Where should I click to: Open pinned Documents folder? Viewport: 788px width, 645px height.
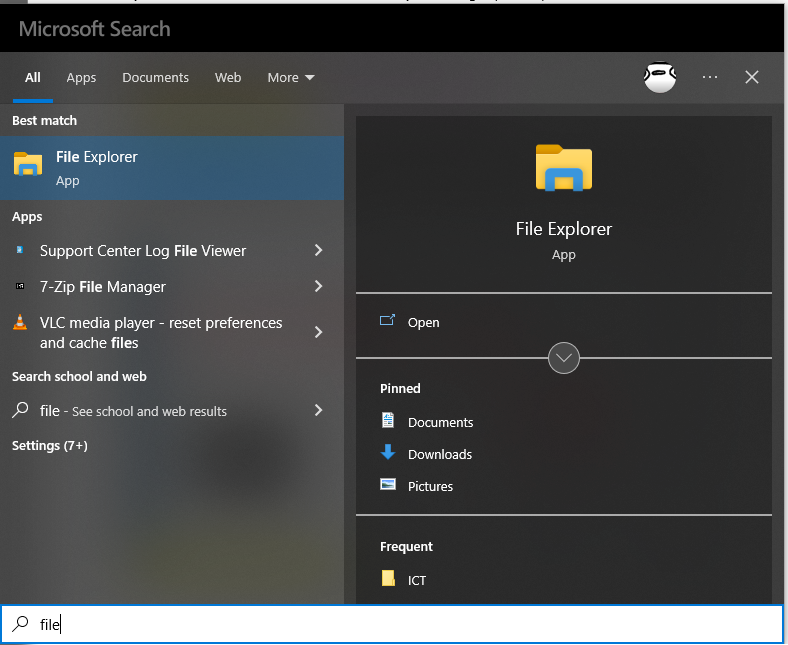(x=440, y=422)
